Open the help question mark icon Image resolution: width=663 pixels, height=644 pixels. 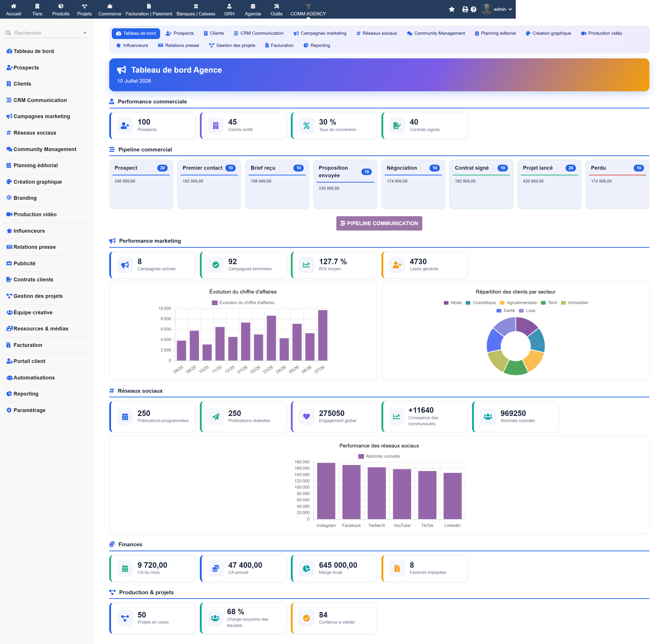click(474, 9)
